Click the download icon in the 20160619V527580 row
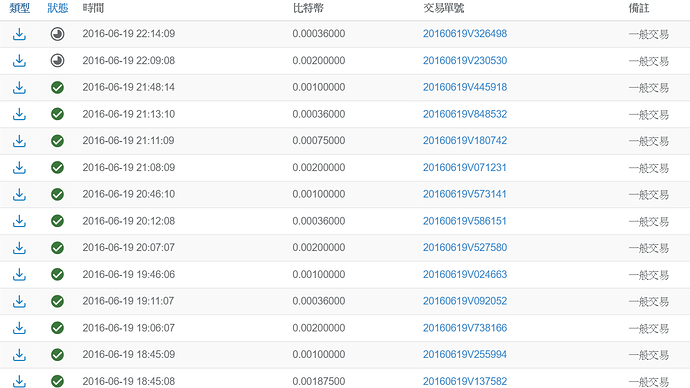The image size is (690, 388). [19, 248]
